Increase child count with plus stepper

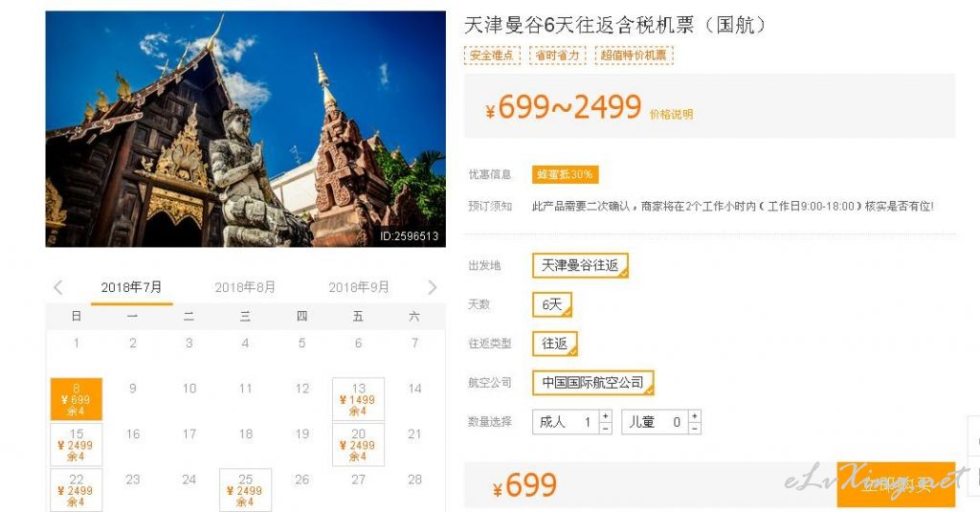[x=695, y=416]
